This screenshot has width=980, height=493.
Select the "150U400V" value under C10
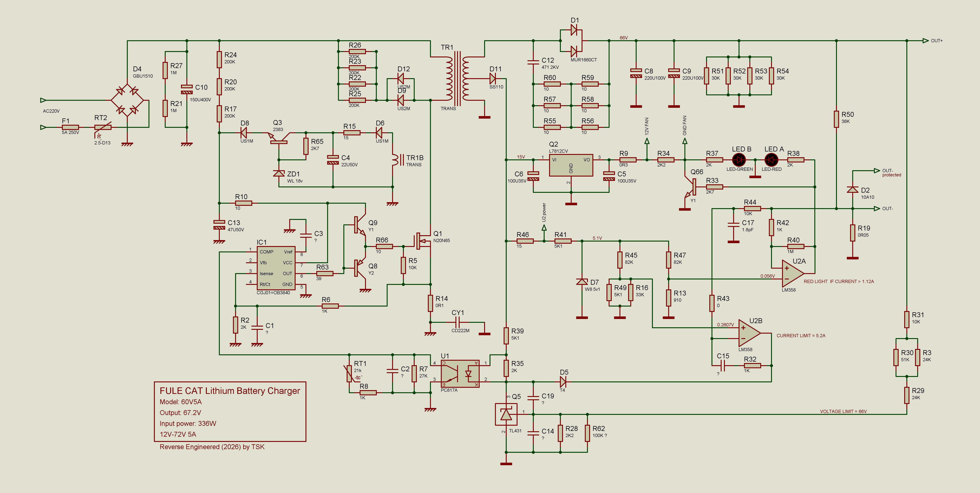(200, 100)
